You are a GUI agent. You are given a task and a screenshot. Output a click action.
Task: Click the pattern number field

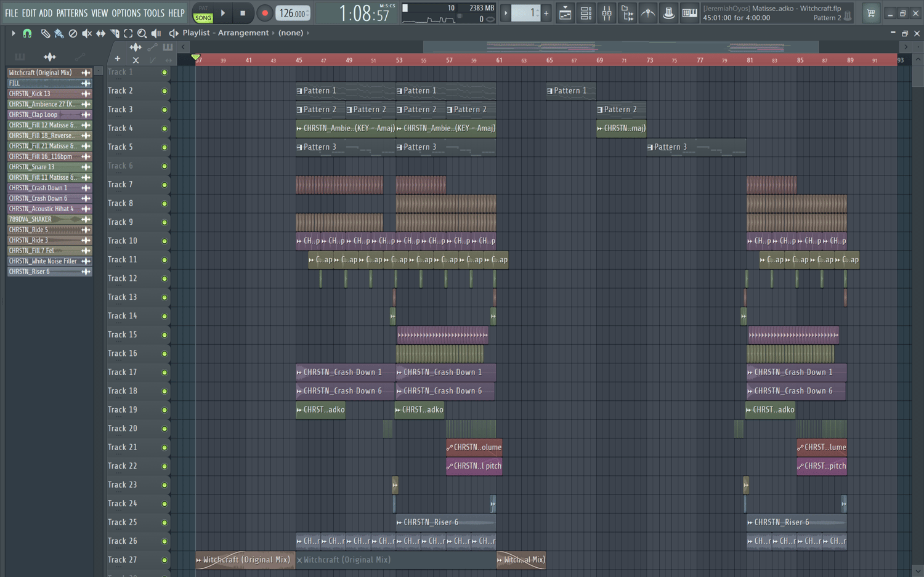525,13
